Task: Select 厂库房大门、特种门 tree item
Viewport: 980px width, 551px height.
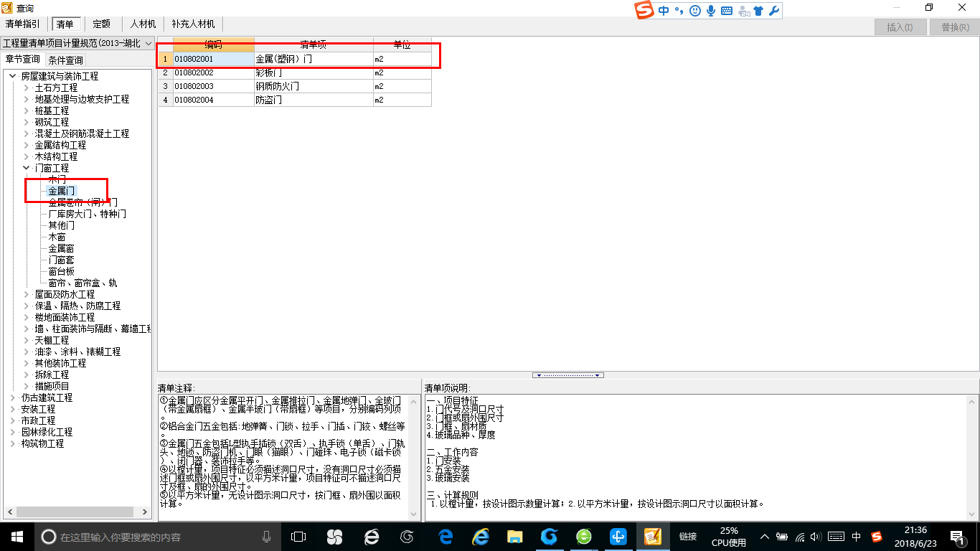Action: point(88,214)
